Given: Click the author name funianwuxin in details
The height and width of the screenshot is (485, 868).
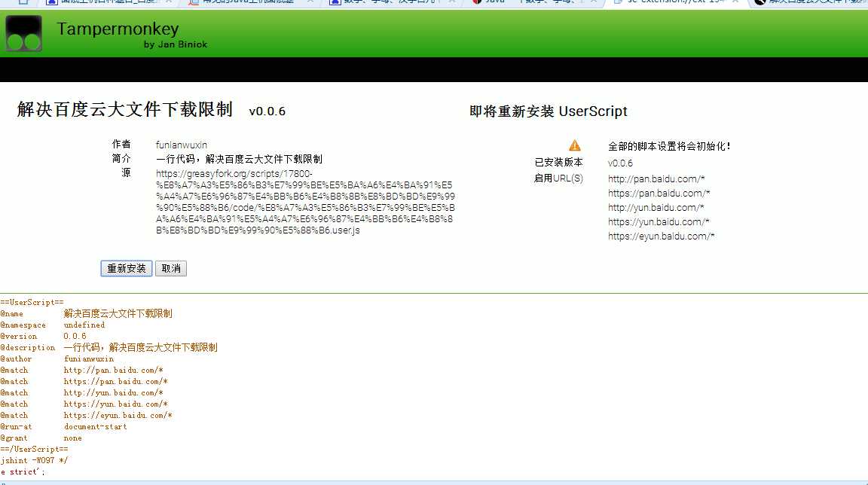Looking at the screenshot, I should 182,145.
